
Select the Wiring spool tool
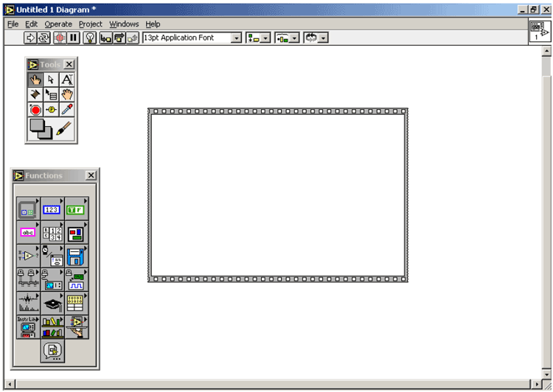coord(35,94)
